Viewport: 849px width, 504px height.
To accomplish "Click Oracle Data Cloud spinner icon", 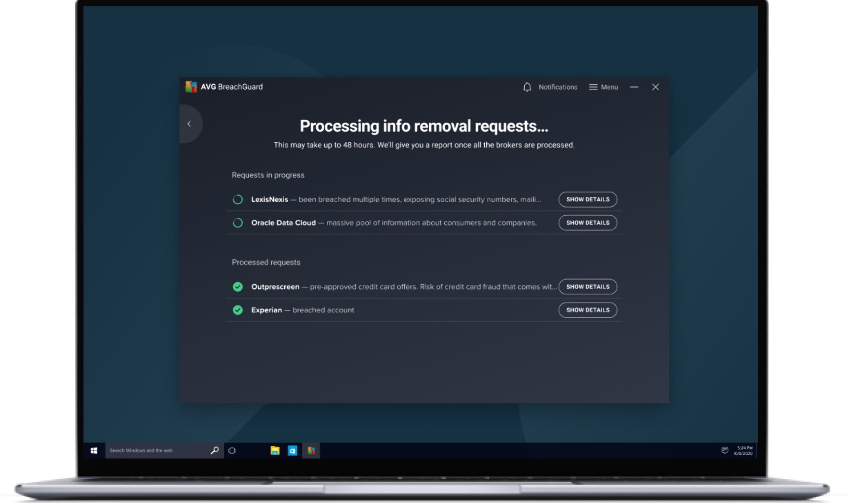I will [x=238, y=223].
